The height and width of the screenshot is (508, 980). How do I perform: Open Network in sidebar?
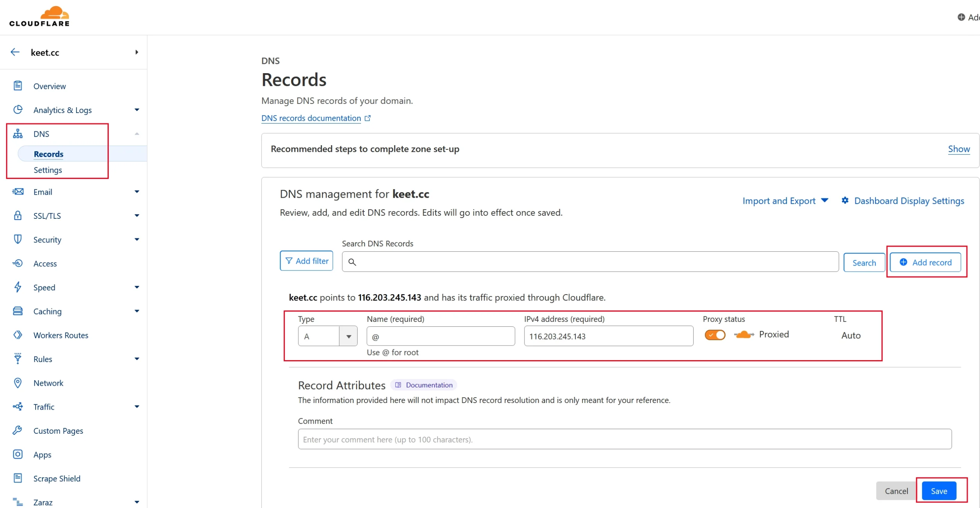[48, 383]
